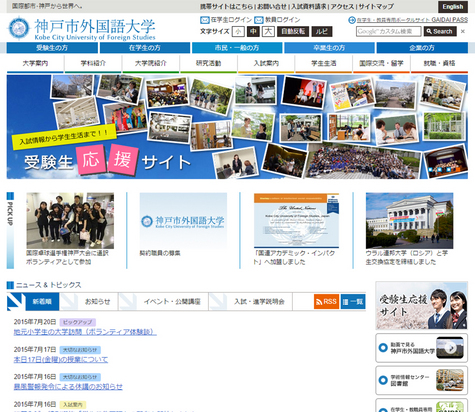Open news link 暴風警報発令による休講のお知らせ
This screenshot has height=412, width=475.
pyautogui.click(x=68, y=387)
